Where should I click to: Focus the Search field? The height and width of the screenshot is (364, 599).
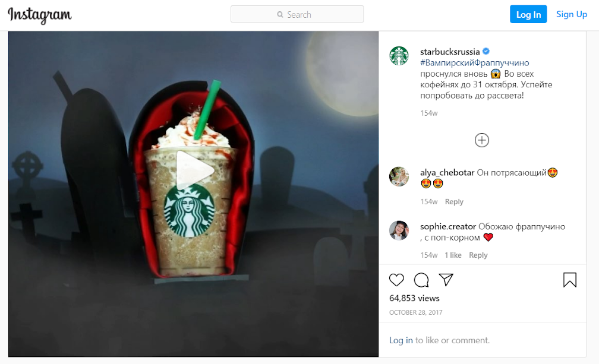(x=297, y=14)
